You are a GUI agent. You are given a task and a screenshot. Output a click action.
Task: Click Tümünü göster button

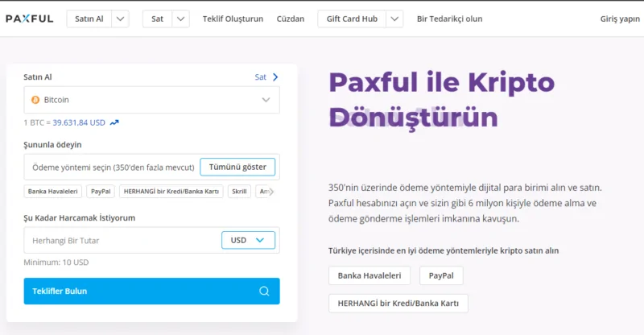pos(237,167)
